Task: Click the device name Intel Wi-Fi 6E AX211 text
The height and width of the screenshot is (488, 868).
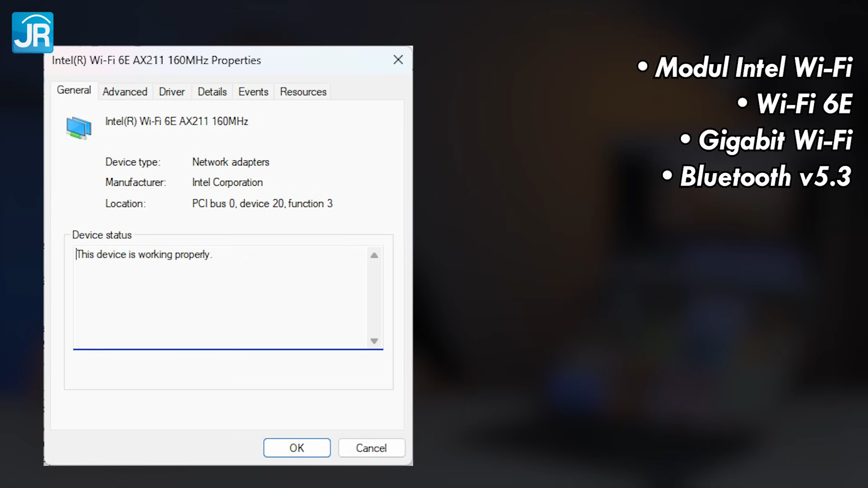Action: coord(176,121)
